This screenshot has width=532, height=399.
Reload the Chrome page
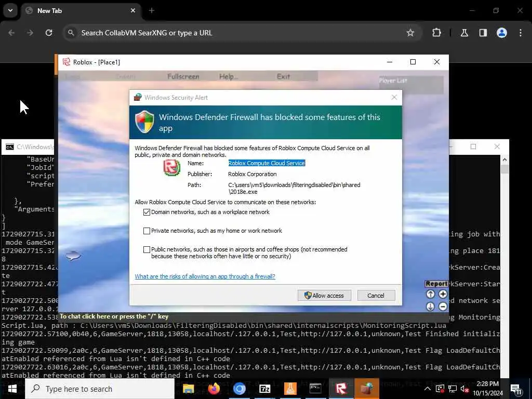[x=49, y=33]
